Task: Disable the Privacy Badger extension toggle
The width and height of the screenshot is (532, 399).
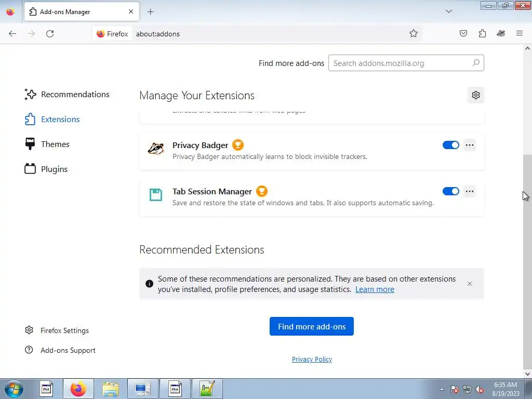Action: pos(450,145)
